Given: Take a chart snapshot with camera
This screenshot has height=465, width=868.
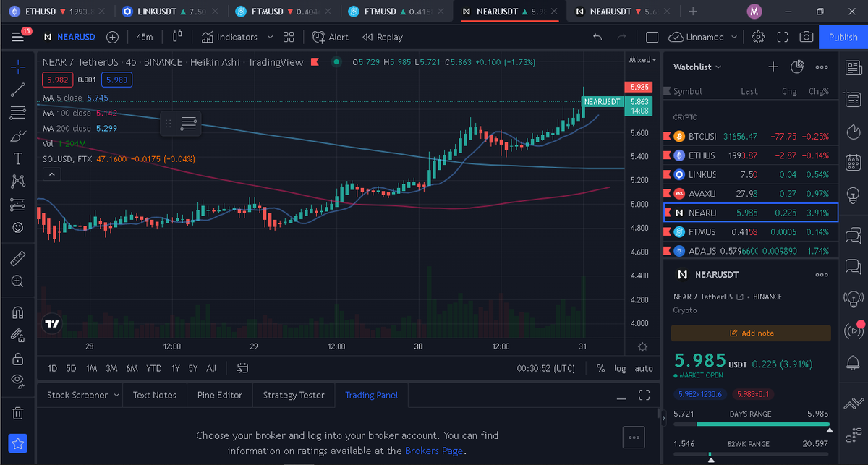Looking at the screenshot, I should pyautogui.click(x=806, y=37).
